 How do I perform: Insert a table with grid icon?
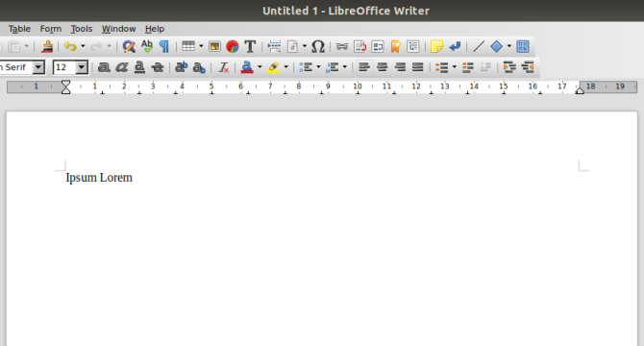pyautogui.click(x=188, y=46)
